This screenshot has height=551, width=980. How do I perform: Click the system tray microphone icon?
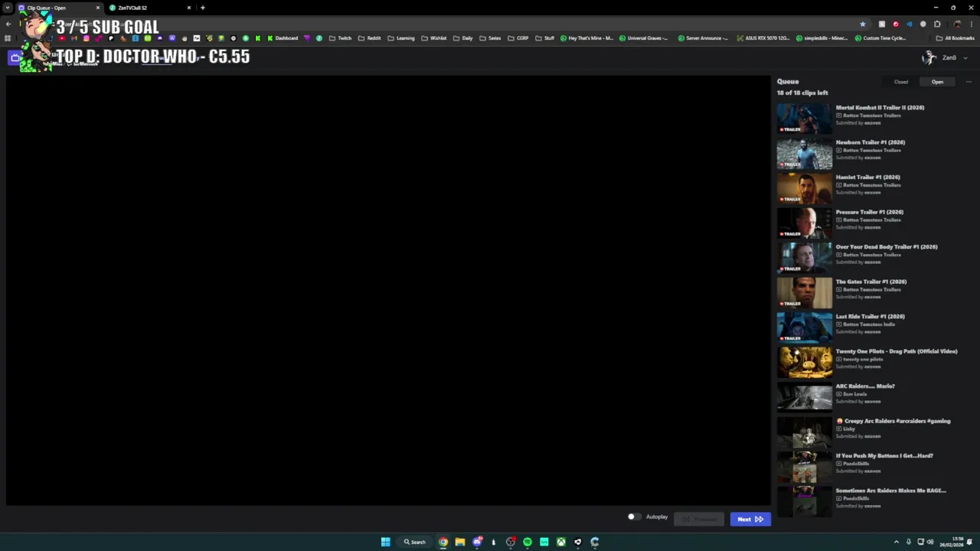tap(909, 542)
